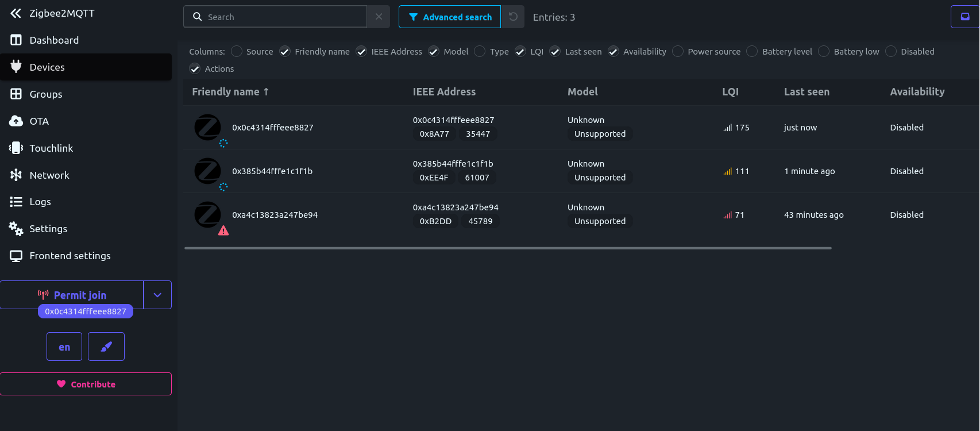Screen dimensions: 980x431
Task: Open the en language selector
Action: tap(64, 347)
